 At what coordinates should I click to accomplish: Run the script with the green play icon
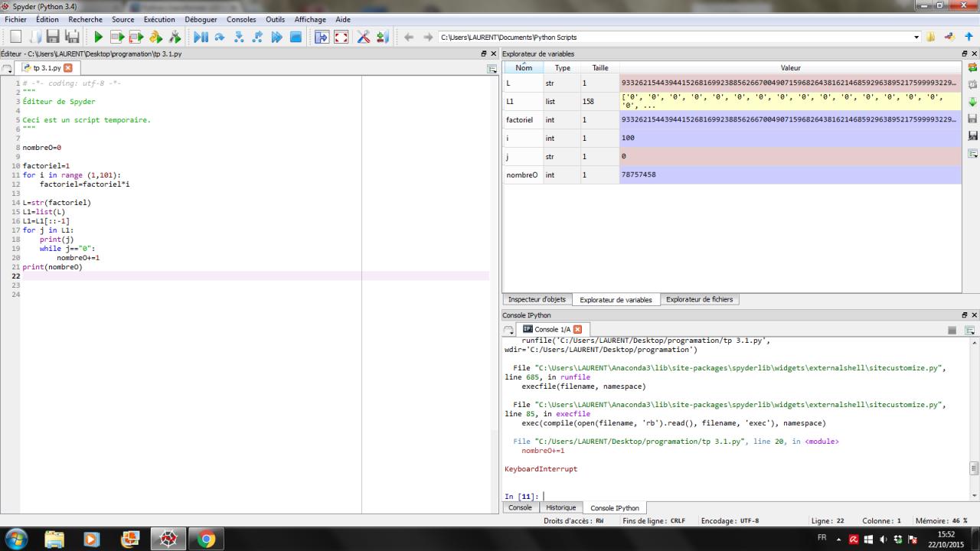tap(98, 37)
